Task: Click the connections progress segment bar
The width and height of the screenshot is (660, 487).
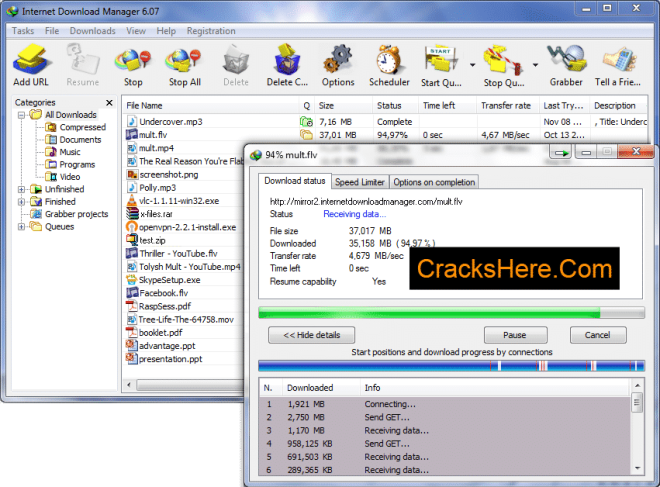Action: (451, 365)
